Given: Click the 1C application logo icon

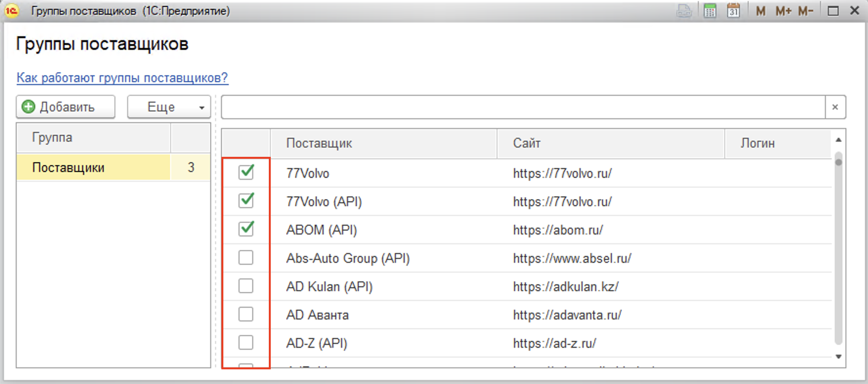Looking at the screenshot, I should (12, 11).
